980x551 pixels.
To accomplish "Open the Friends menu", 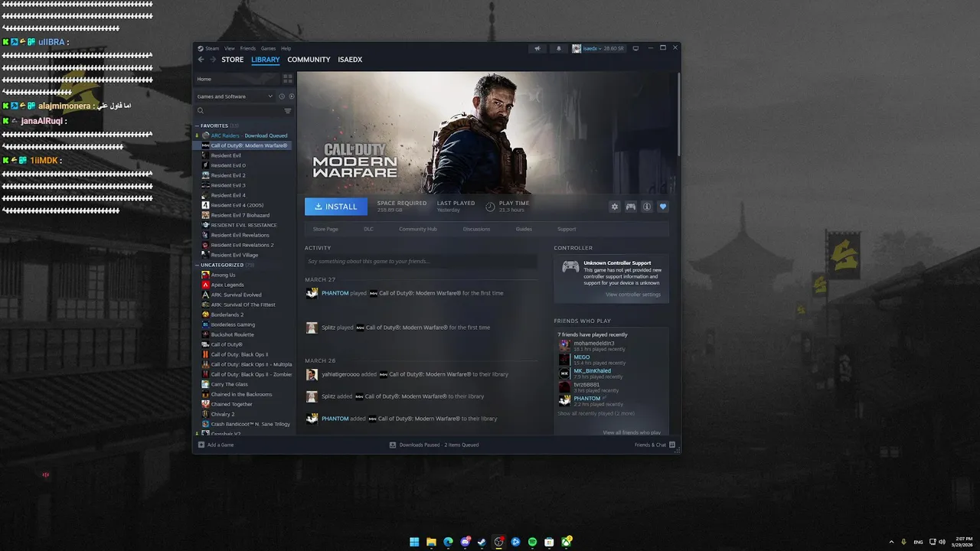I will point(248,48).
